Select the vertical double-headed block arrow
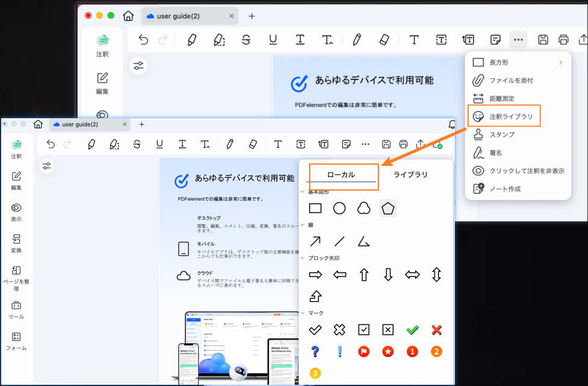 (x=437, y=275)
